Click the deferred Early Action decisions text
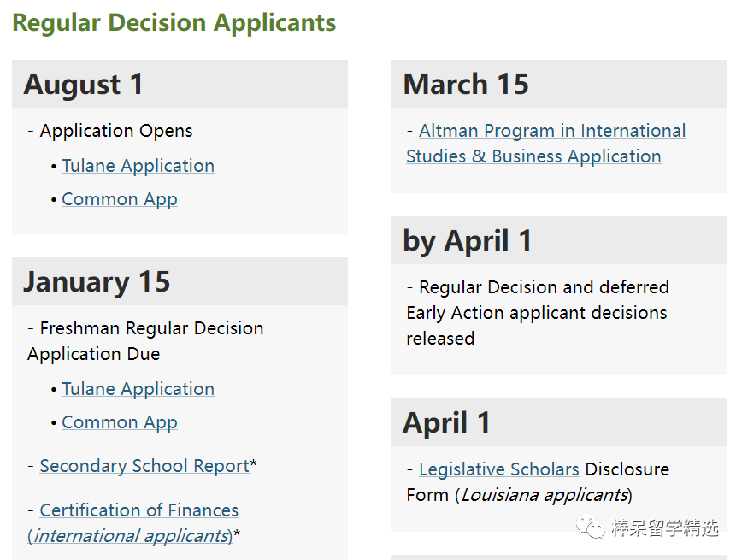Screen dimensions: 742x560 pos(536,313)
